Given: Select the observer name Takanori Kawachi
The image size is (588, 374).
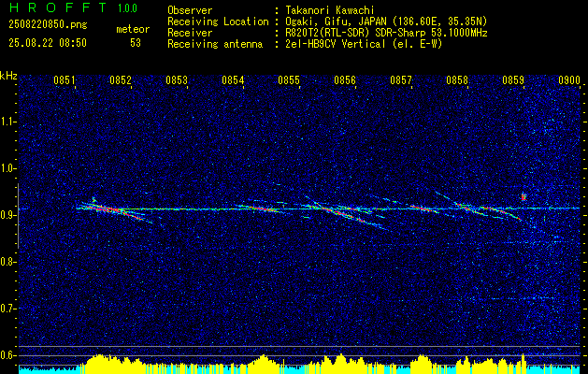Looking at the screenshot, I should (x=328, y=10).
